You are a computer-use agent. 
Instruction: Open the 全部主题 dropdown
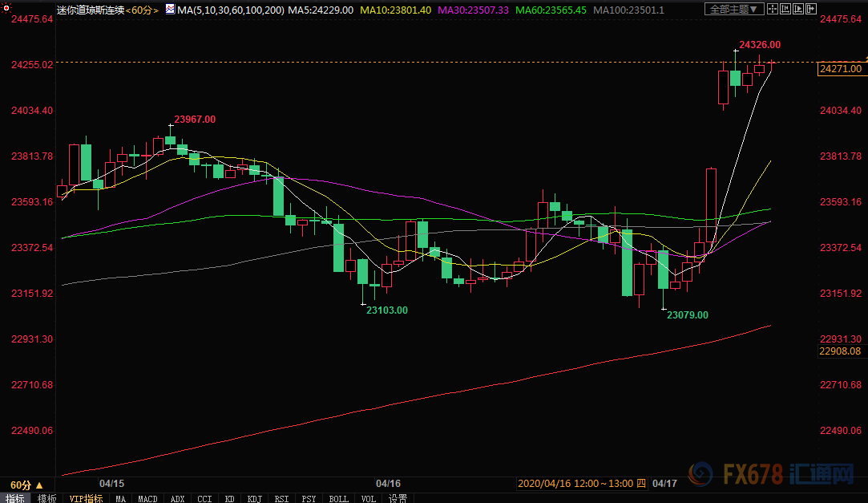(x=734, y=9)
